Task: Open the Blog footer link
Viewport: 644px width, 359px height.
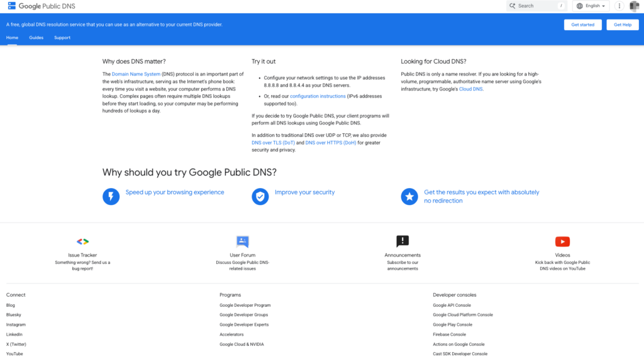Action: [x=10, y=305]
